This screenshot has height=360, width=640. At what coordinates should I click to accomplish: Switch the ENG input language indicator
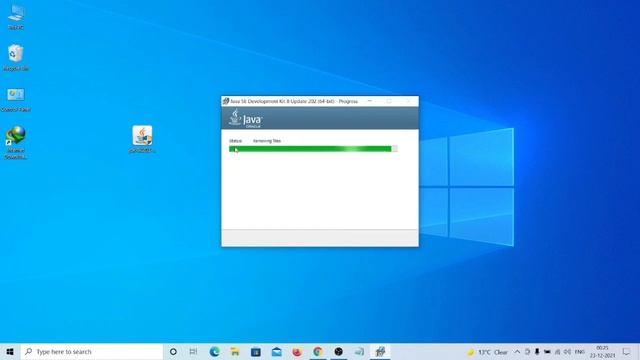click(580, 352)
